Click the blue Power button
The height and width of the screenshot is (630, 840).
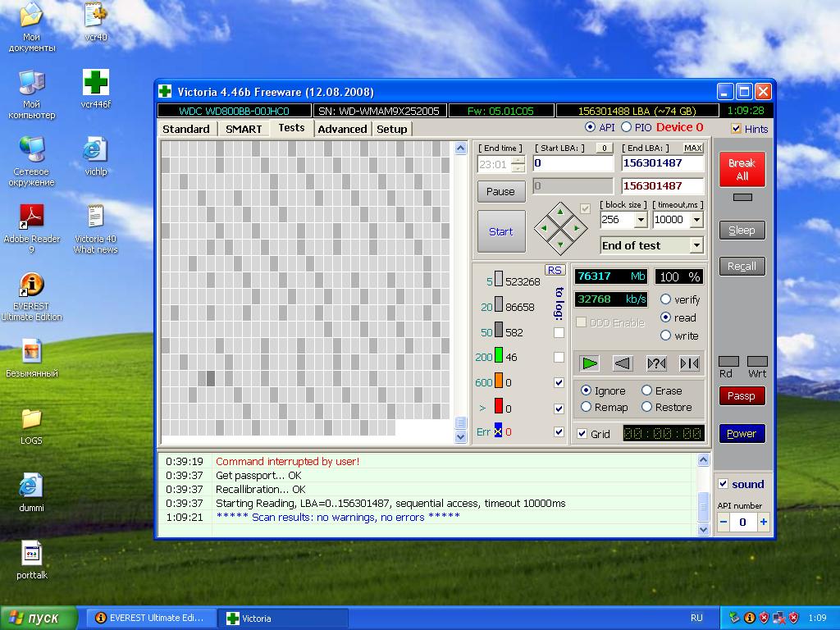click(x=742, y=433)
